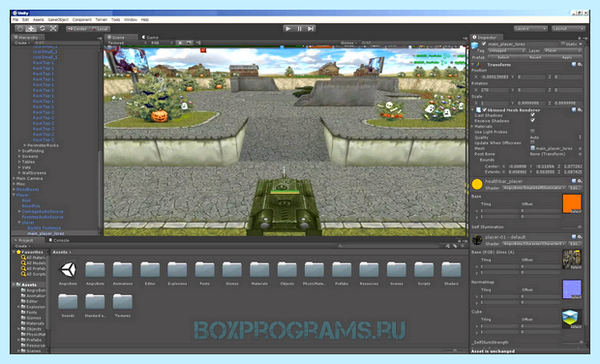Open the healthbar_player Shader dropdown

[534, 188]
